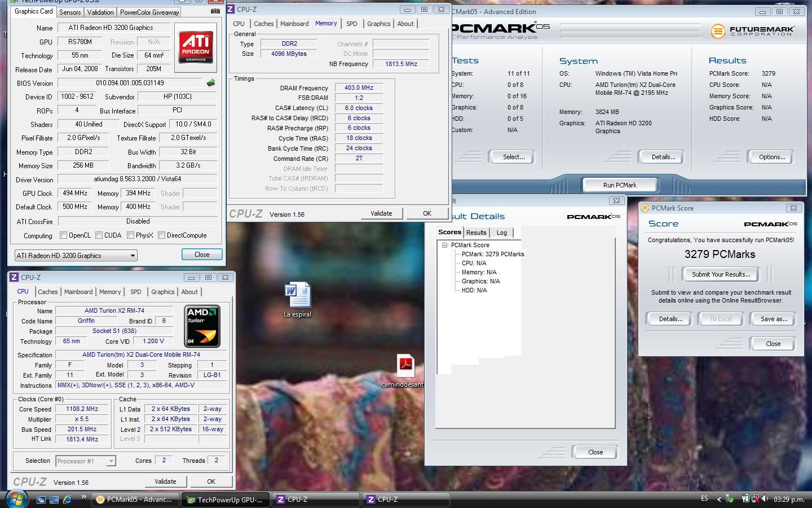The image size is (812, 508).
Task: Click OK in the lower CPU-Z window
Action: click(211, 481)
